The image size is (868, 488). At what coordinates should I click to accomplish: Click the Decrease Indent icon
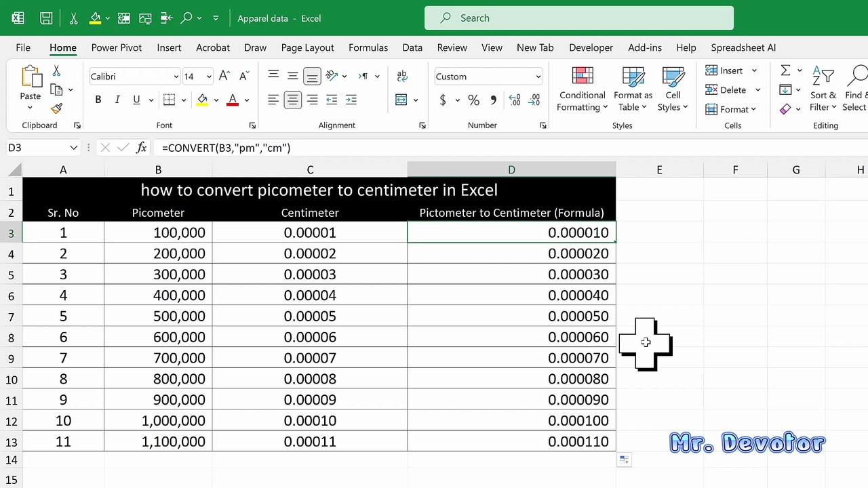pyautogui.click(x=332, y=100)
